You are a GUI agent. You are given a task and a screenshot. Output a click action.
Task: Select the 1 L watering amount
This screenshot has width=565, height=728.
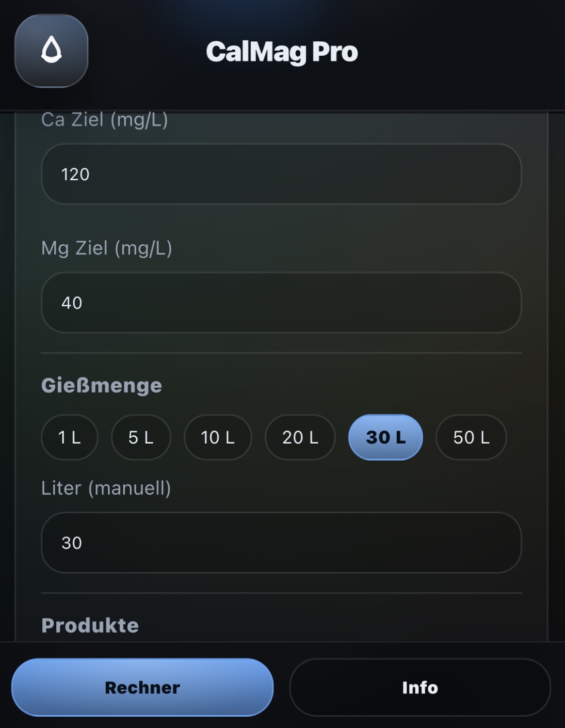pos(69,437)
